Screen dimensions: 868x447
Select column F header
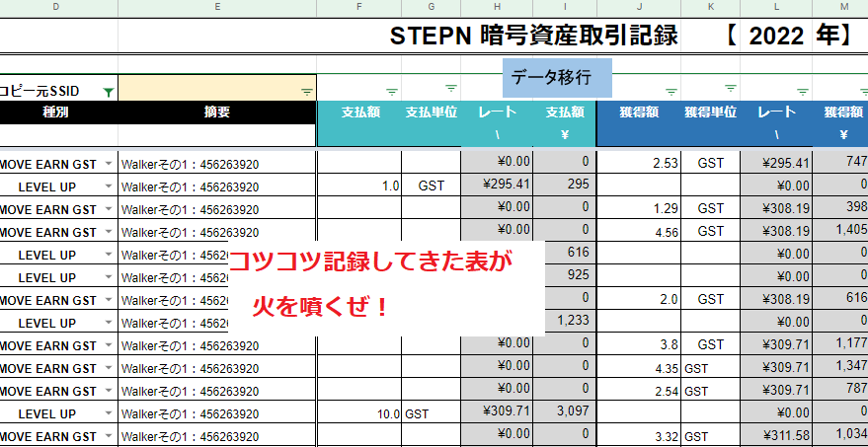click(359, 7)
